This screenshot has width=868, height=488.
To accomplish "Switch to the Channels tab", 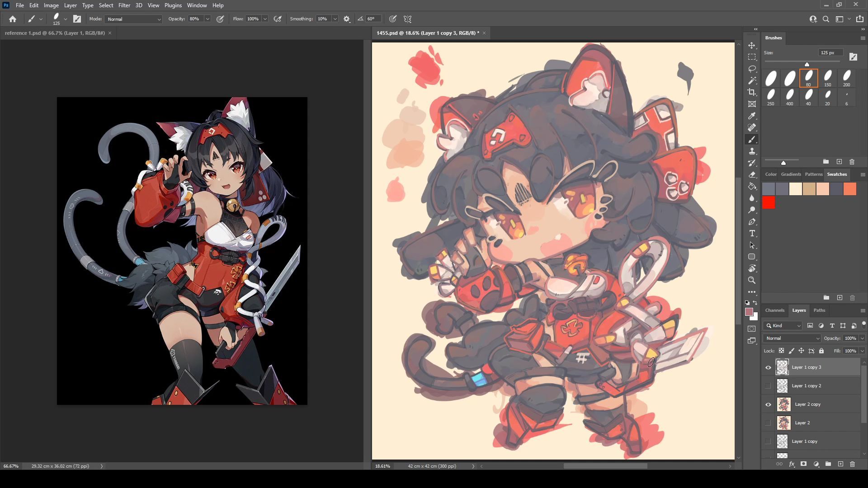I will click(x=774, y=310).
